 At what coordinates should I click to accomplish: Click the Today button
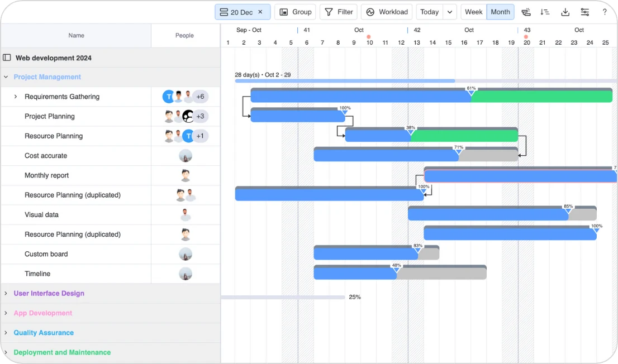[429, 11]
